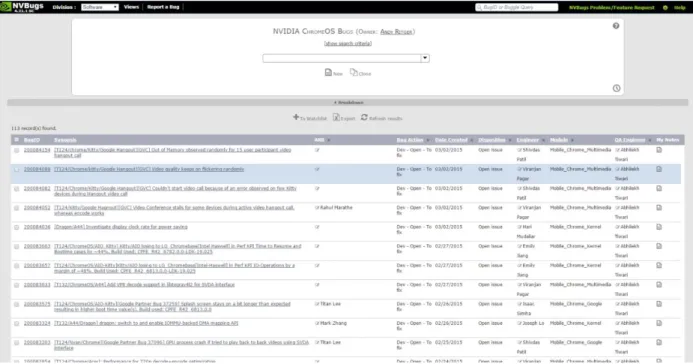The image size is (693, 364).
Task: Open My Notes icon for bug 200084036
Action: click(659, 227)
